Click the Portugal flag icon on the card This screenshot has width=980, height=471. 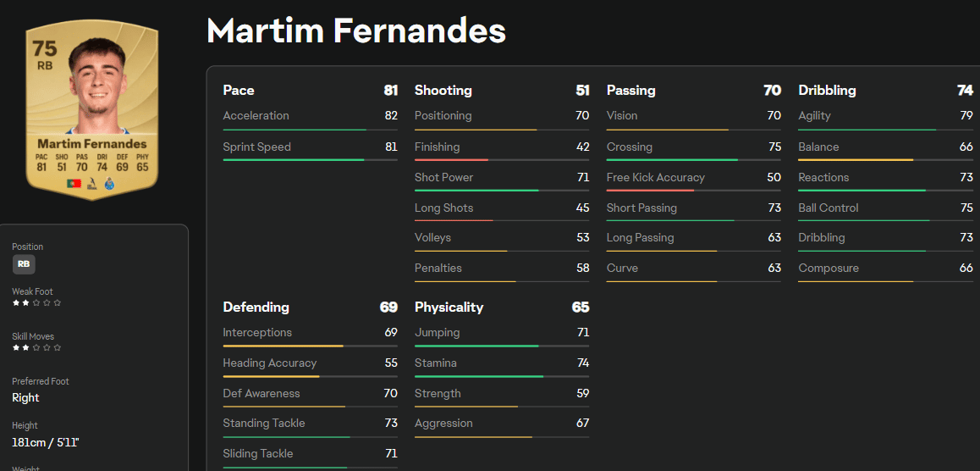74,184
